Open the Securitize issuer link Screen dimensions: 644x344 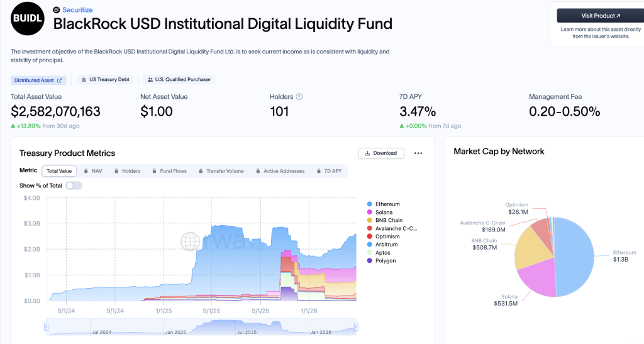(77, 10)
